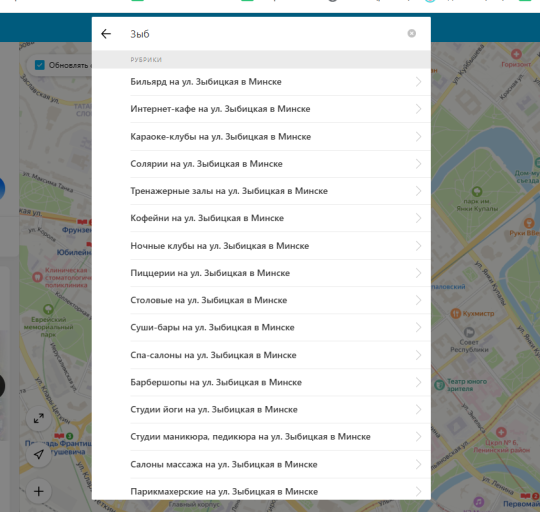Viewport: 540px width, 512px height.
Task: Click chevron in the Интернет-кафе row
Action: click(418, 109)
